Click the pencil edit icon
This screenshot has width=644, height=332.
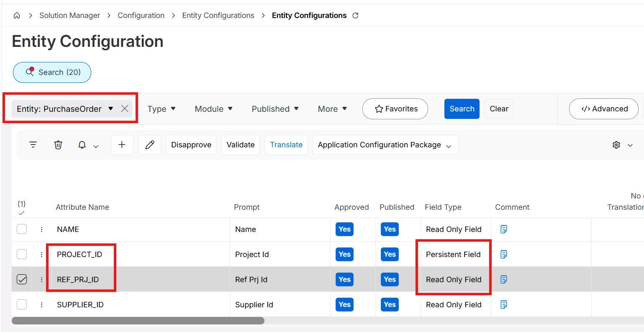pos(150,145)
